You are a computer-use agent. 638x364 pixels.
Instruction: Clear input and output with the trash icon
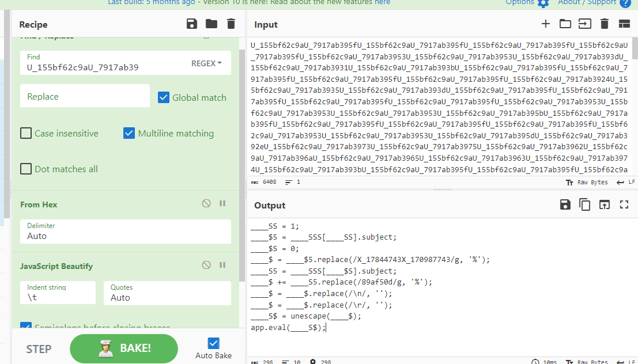[604, 24]
